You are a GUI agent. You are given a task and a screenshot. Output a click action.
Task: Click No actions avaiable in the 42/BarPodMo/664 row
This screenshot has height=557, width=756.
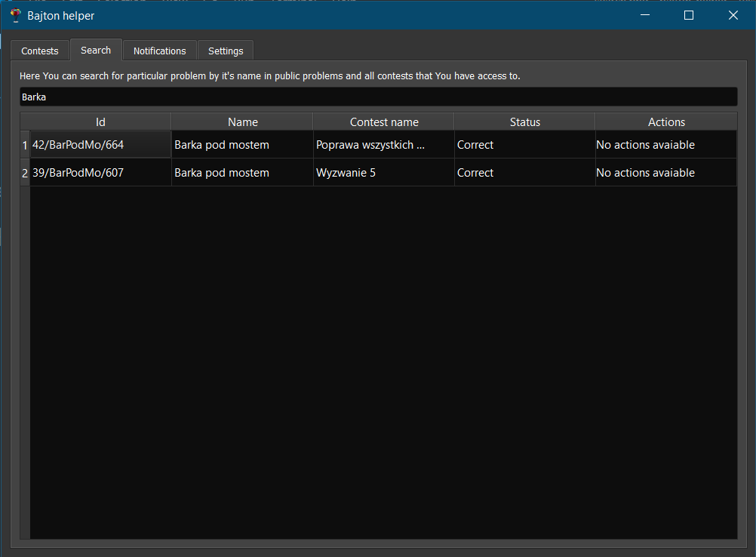point(666,145)
